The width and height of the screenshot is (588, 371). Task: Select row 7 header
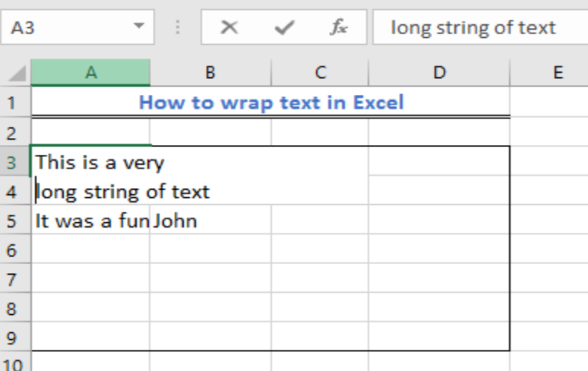click(x=15, y=278)
